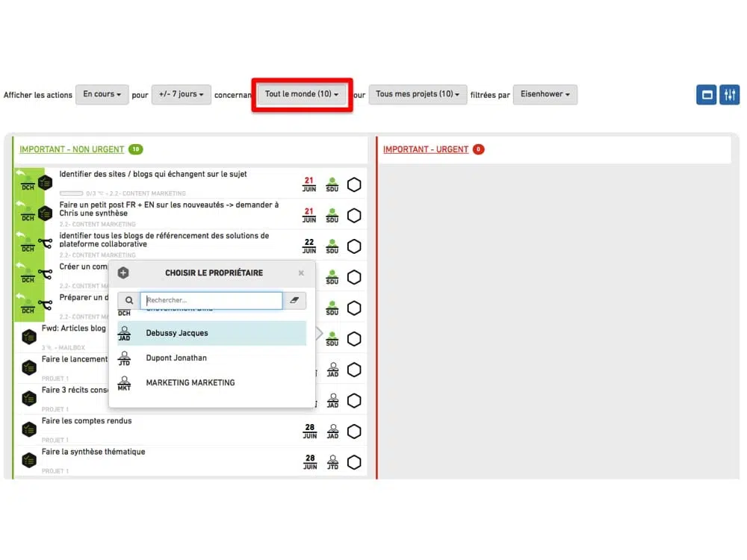Screen dimensions: 747x560
Task: Open the '+/- 7 jours' period dropdown
Action: 181,94
